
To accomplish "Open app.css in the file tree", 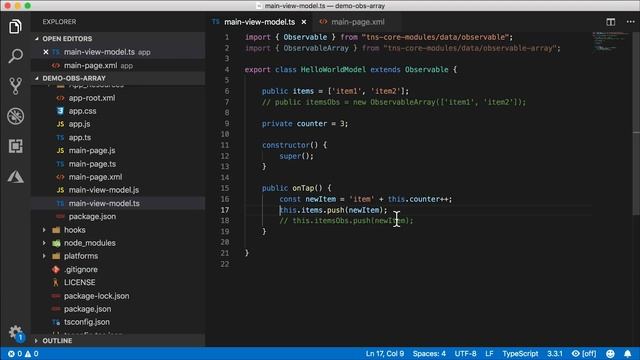I will [82, 111].
